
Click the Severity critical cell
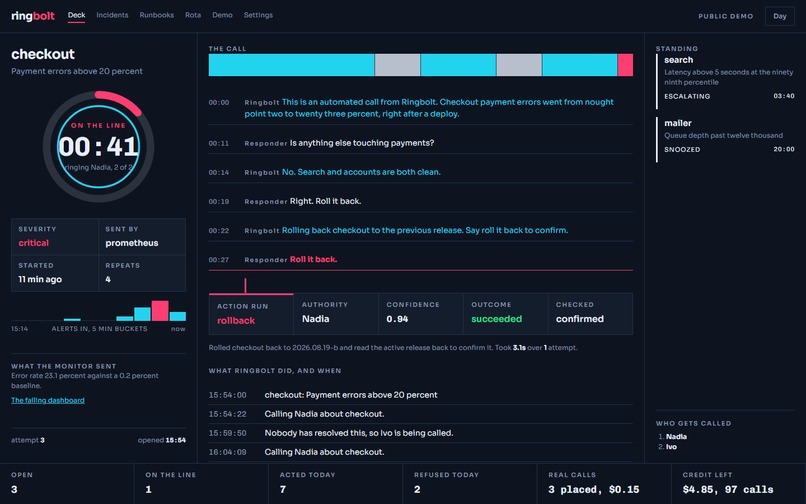tap(55, 237)
